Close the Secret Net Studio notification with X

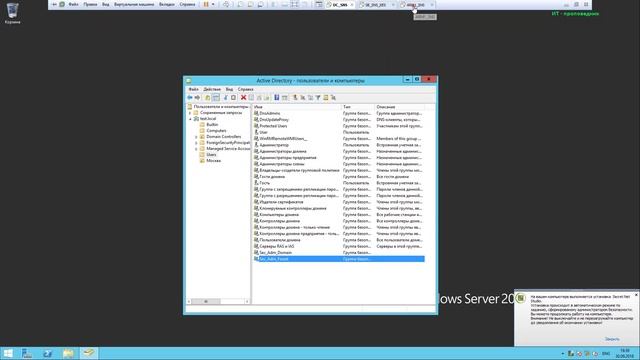[636, 295]
